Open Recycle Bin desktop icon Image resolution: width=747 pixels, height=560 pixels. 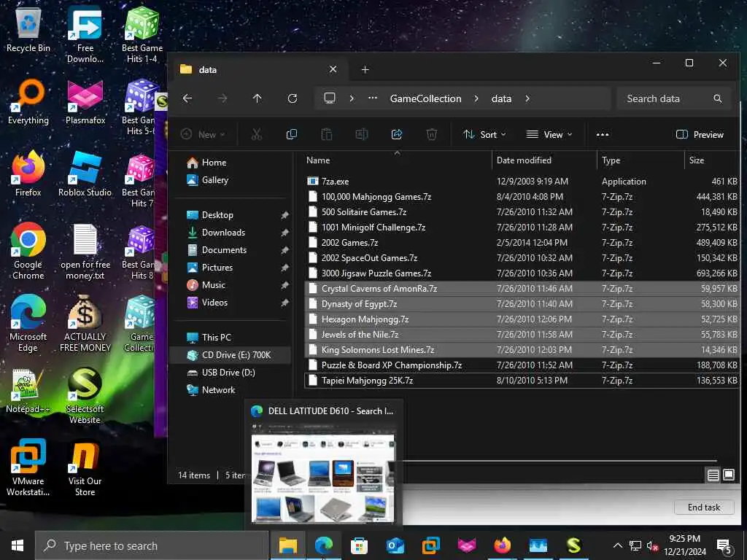(28, 29)
